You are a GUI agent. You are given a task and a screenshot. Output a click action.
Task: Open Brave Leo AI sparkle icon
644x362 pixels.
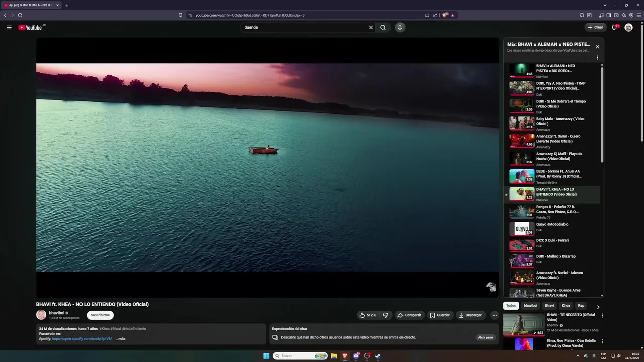[x=624, y=15]
